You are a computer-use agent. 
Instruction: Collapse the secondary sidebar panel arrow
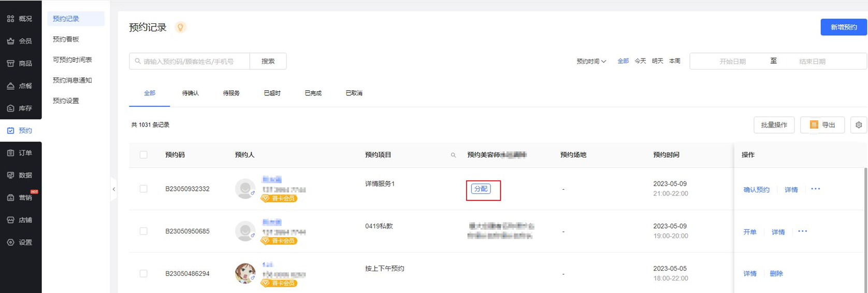point(114,189)
